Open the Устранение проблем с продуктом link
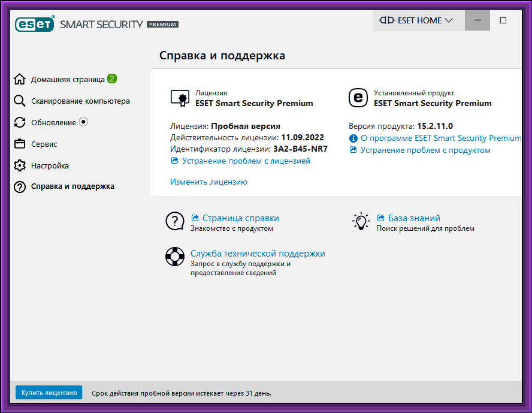The image size is (532, 413). pyautogui.click(x=425, y=150)
